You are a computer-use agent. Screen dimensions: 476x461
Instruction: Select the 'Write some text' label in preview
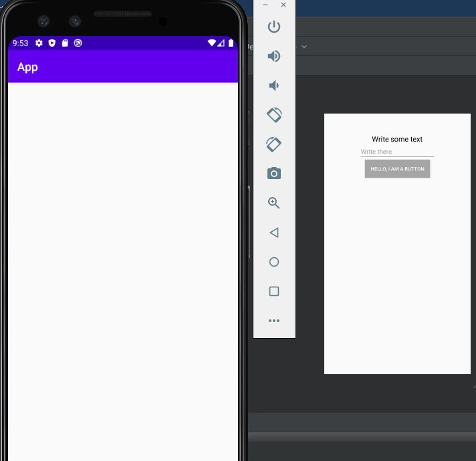[x=397, y=139]
